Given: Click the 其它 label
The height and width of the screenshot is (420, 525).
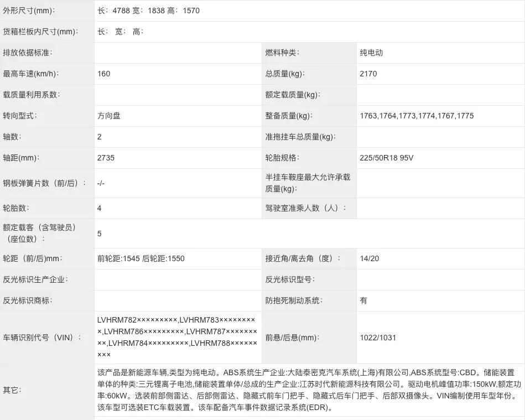Looking at the screenshot, I should point(12,390).
